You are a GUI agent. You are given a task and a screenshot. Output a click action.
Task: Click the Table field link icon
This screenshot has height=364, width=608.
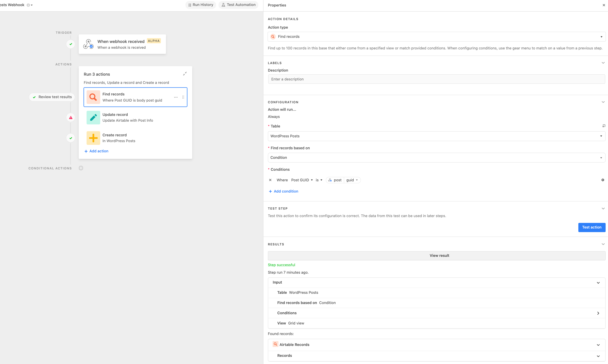[604, 126]
